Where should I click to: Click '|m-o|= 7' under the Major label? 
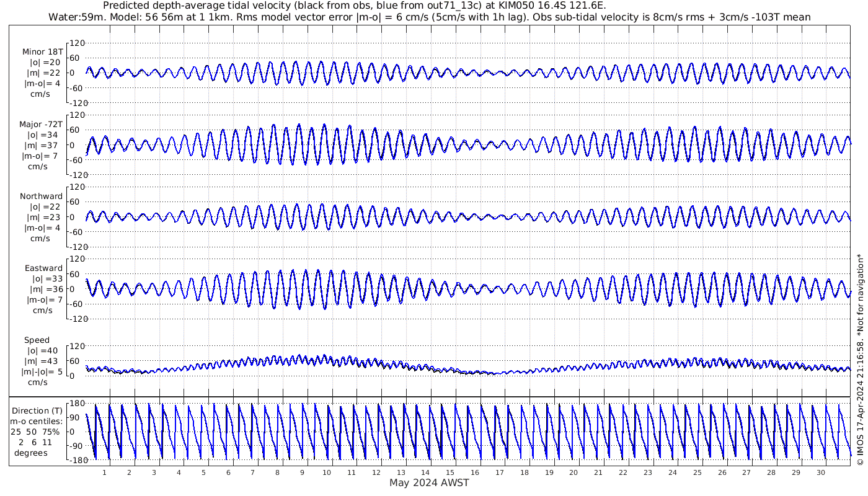(40, 156)
